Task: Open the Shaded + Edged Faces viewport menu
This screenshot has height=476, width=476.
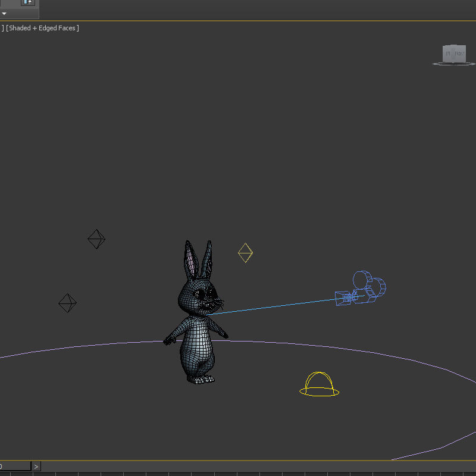Action: coord(42,28)
